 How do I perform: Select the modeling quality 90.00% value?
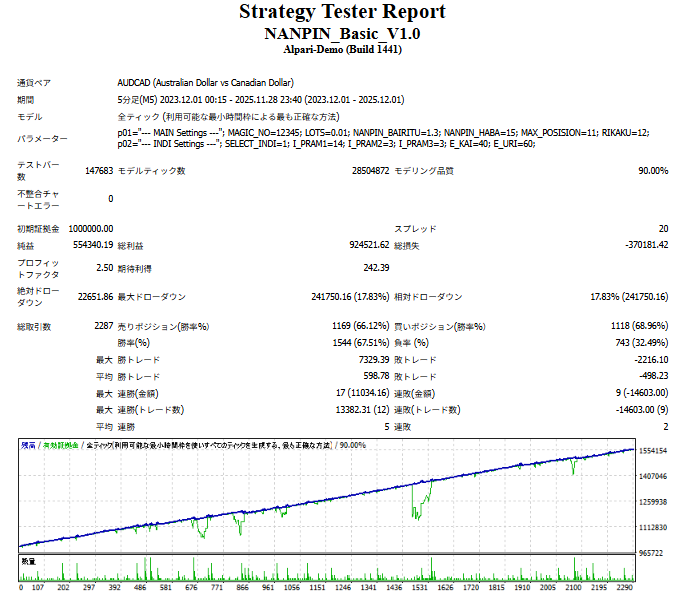point(652,171)
